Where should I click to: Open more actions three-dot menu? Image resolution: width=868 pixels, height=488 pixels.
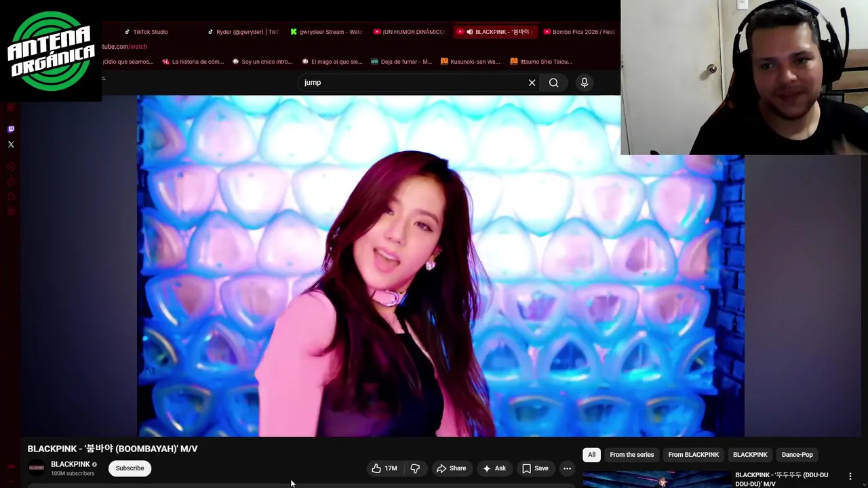click(567, 468)
